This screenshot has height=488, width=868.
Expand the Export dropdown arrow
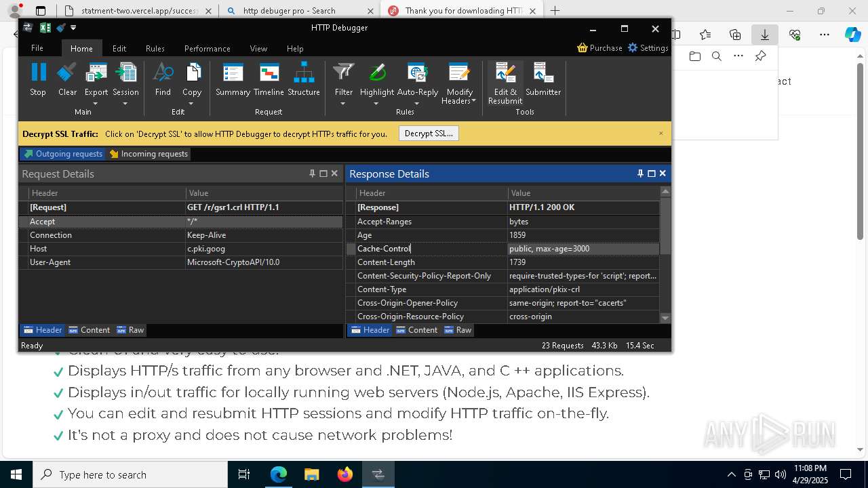96,104
